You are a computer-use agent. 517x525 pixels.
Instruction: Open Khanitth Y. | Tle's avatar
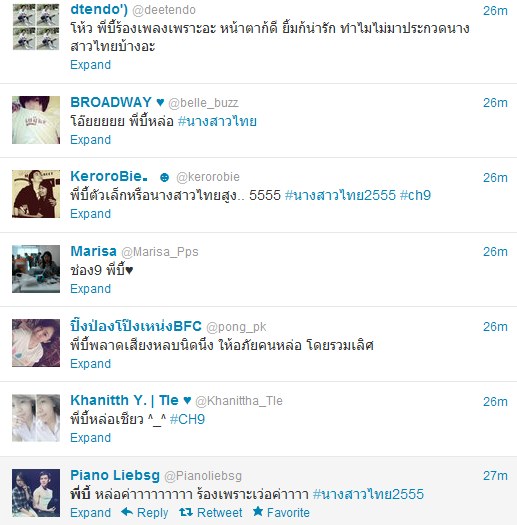coord(36,418)
